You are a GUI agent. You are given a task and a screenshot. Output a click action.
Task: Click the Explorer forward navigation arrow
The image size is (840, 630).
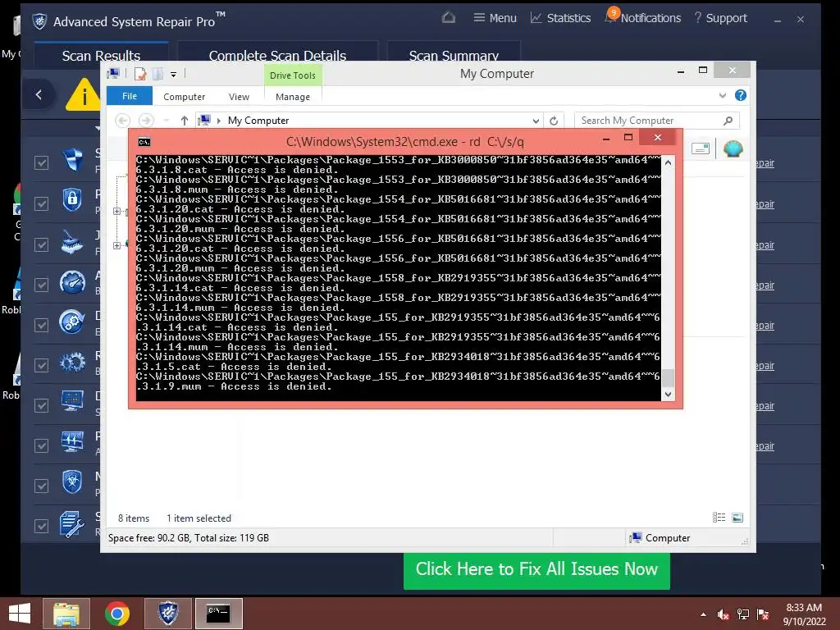pos(146,121)
